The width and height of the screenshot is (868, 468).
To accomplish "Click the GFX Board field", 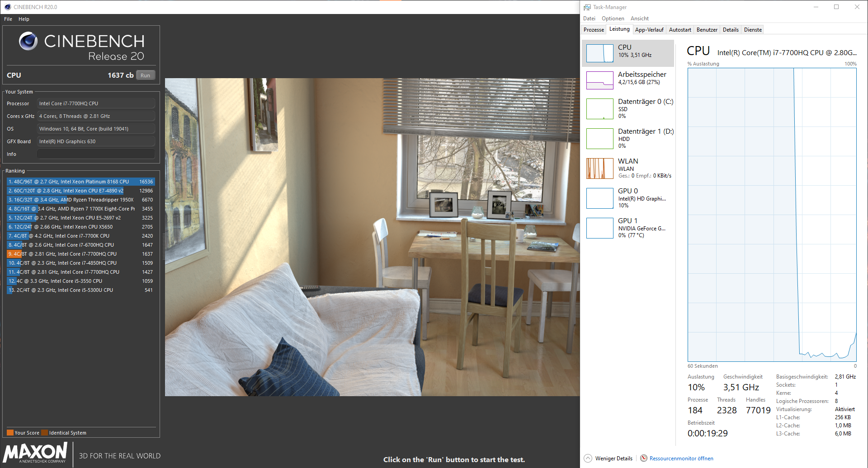I will 96,141.
